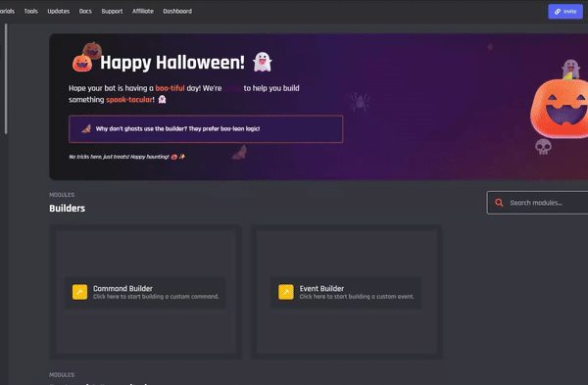The width and height of the screenshot is (588, 385).
Task: Click the ghost emoji beside Happy Halloween
Action: pyautogui.click(x=262, y=62)
